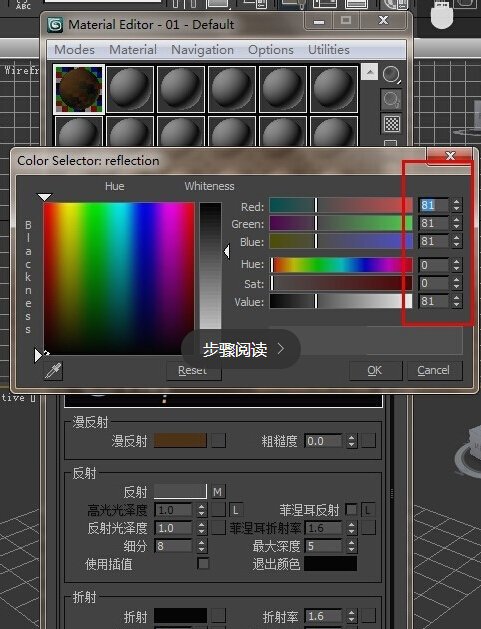Click the Blue value input field

pyautogui.click(x=434, y=241)
